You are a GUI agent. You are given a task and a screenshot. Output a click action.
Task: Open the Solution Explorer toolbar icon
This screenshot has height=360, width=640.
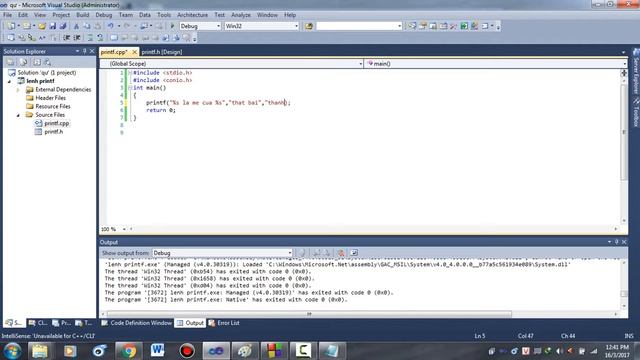click(412, 26)
